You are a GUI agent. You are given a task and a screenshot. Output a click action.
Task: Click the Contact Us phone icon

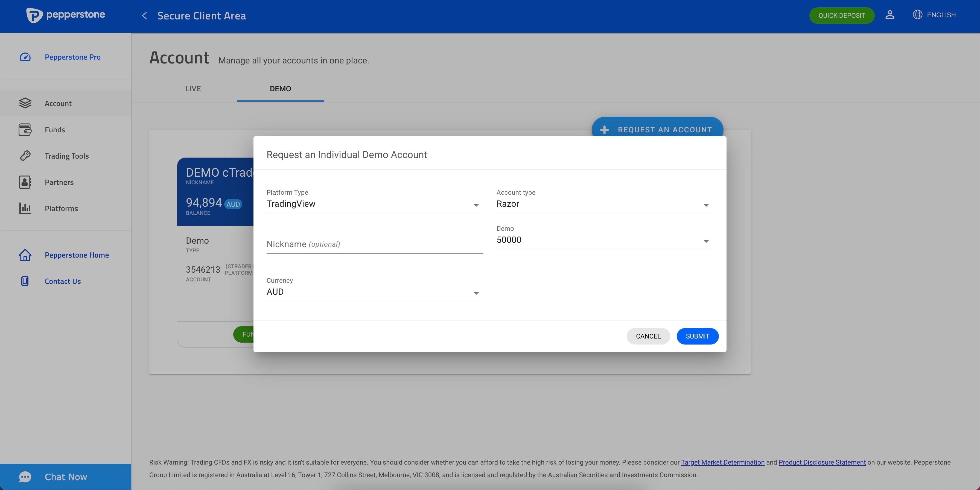tap(25, 281)
